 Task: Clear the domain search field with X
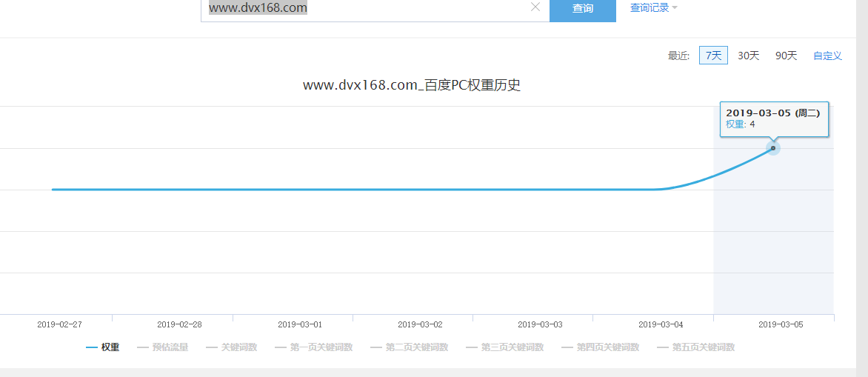[535, 7]
